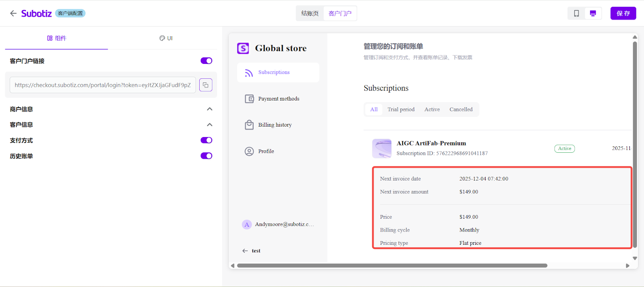Viewport: 644px width, 287px height.
Task: Switch to the 结账页 tab
Action: (x=310, y=13)
